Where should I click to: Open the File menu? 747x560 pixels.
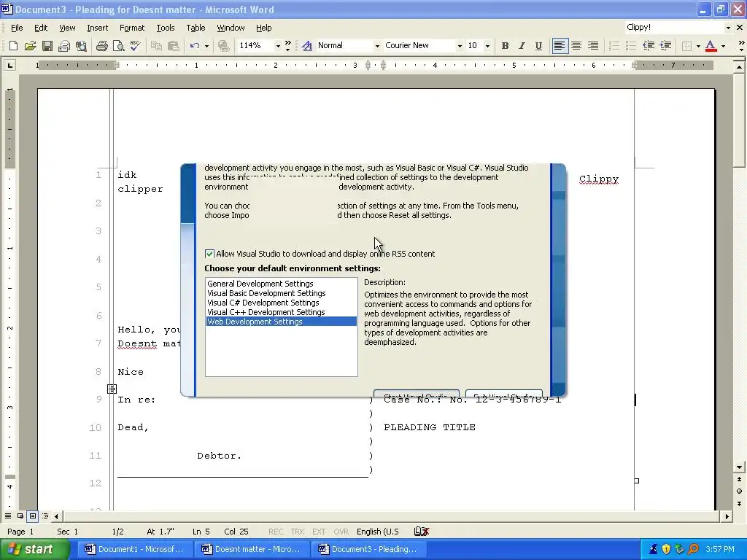17,28
